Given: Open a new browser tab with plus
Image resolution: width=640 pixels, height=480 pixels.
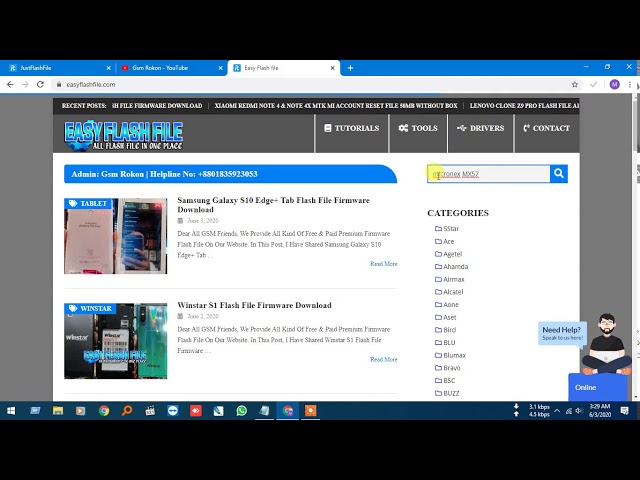Looking at the screenshot, I should [x=350, y=68].
